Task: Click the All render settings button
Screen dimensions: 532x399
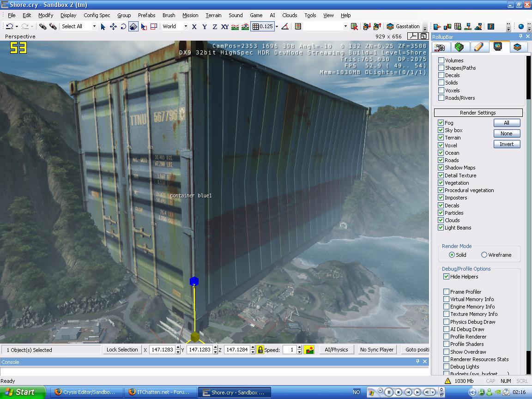Action: point(507,123)
